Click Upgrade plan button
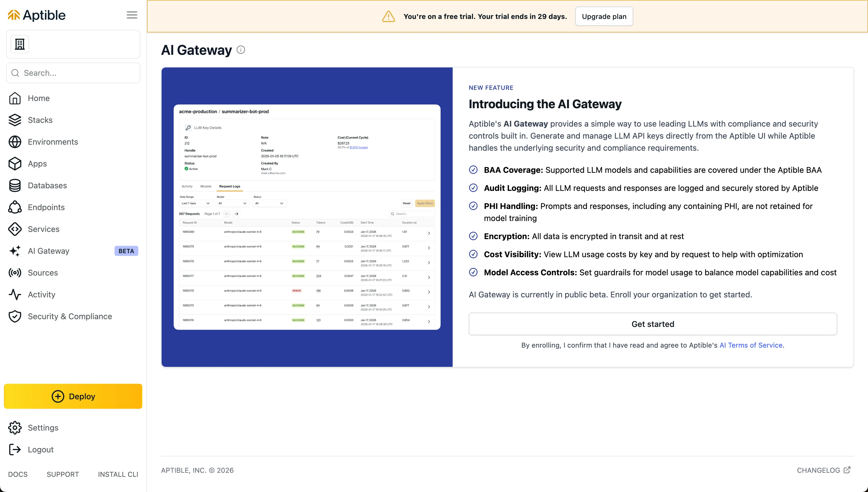This screenshot has height=492, width=868. [x=604, y=16]
